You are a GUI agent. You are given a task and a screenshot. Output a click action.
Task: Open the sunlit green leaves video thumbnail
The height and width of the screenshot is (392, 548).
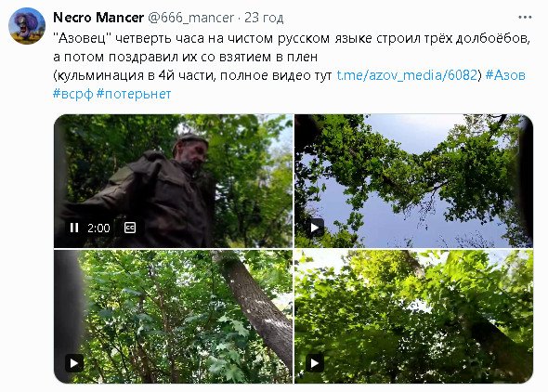pos(414,317)
